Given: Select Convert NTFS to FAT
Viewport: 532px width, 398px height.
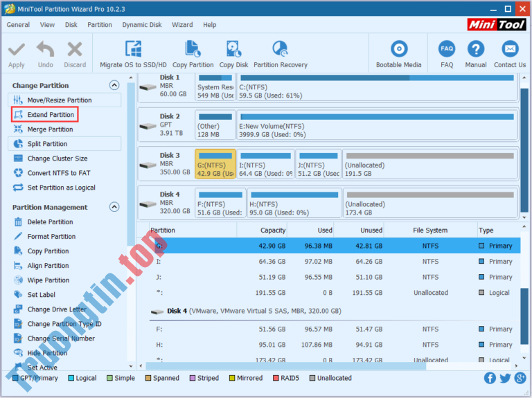Looking at the screenshot, I should 58,173.
